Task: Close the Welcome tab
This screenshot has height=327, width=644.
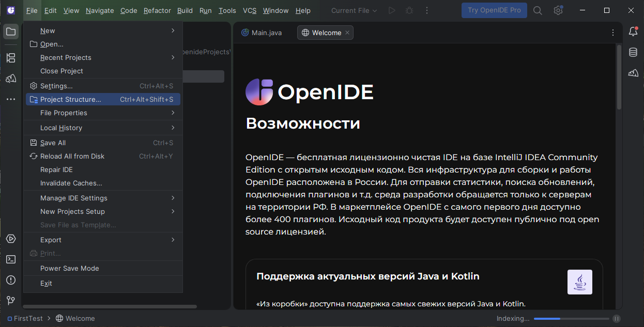Action: click(347, 33)
